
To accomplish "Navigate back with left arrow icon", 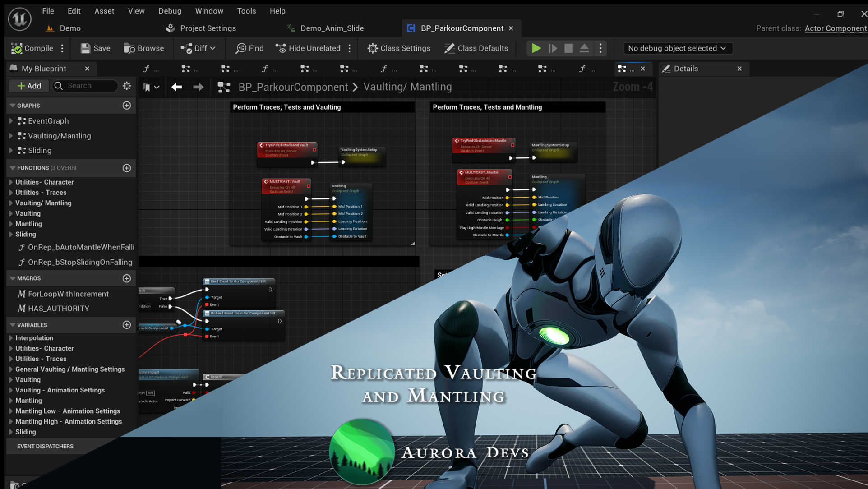I will [x=176, y=87].
